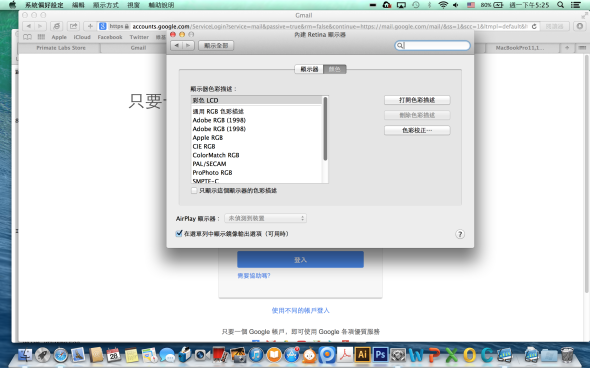Open App Store icon in Dock
This screenshot has width=590, height=368.
[292, 355]
